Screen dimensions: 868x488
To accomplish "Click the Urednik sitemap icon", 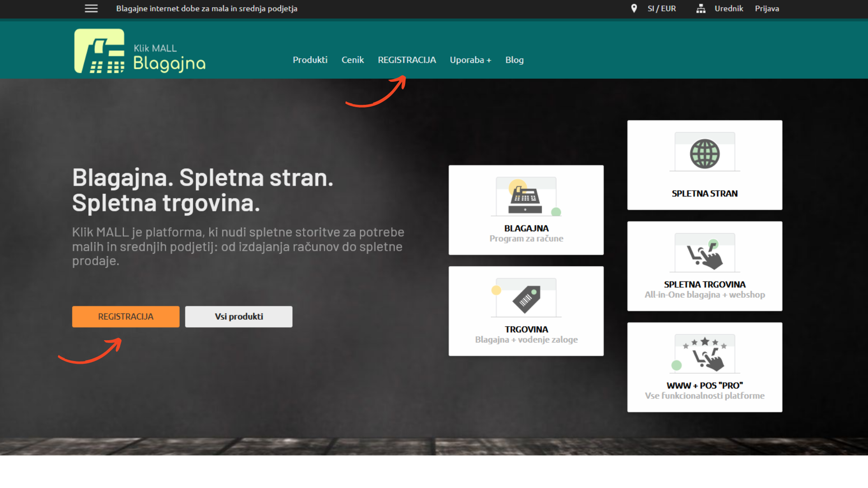I will pyautogui.click(x=701, y=9).
